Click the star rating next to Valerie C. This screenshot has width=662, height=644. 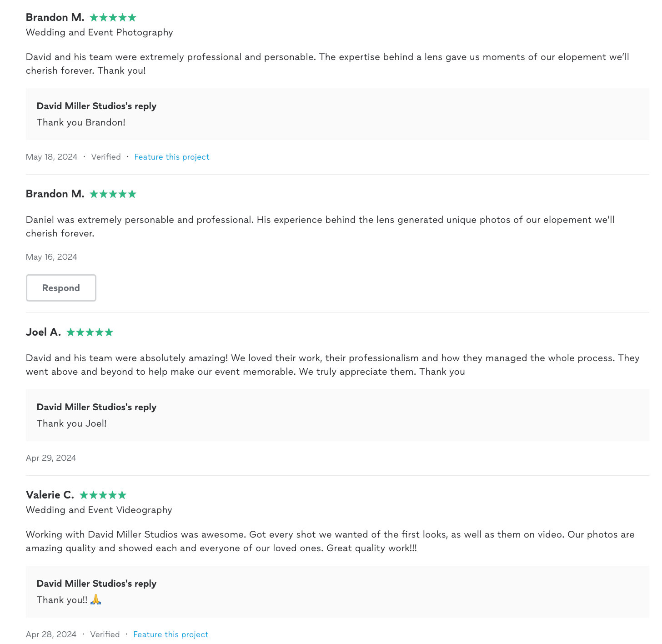coord(103,495)
